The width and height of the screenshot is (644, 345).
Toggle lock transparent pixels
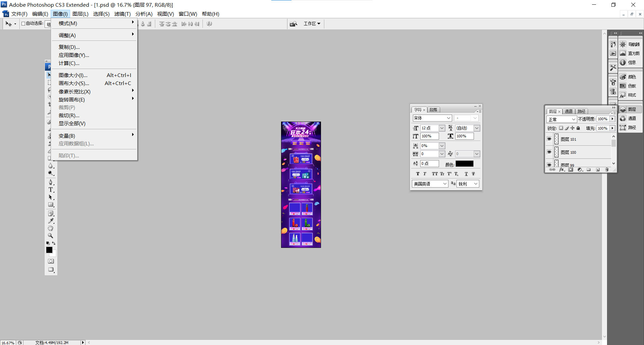pos(561,128)
